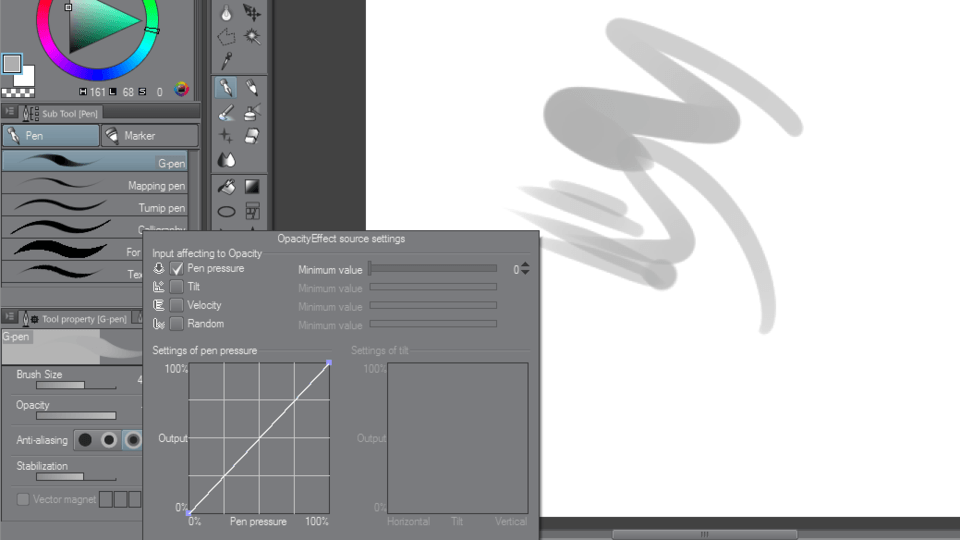The image size is (960, 540).
Task: Enable the Random input checkbox
Action: coord(177,324)
